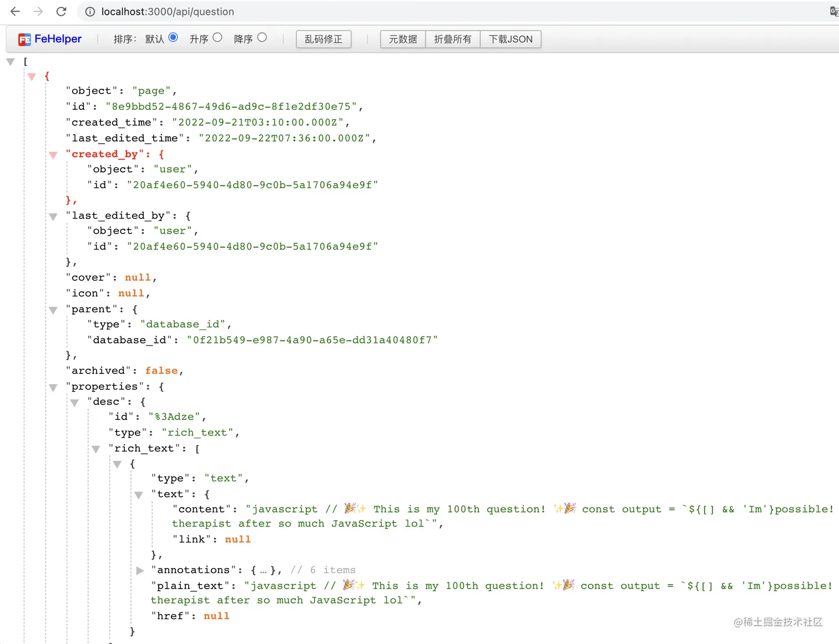
Task: Click the site info icon in address bar
Action: point(90,12)
